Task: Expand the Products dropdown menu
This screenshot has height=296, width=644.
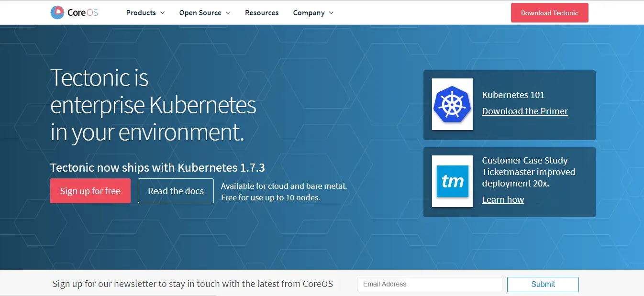Action: pos(145,13)
